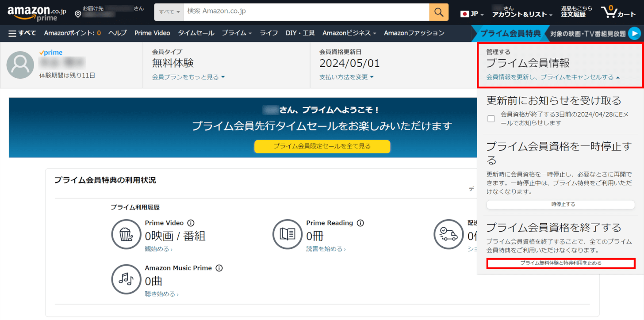Viewport: 644px width, 320px height.
Task: Click the delivery truck icon
Action: click(448, 234)
